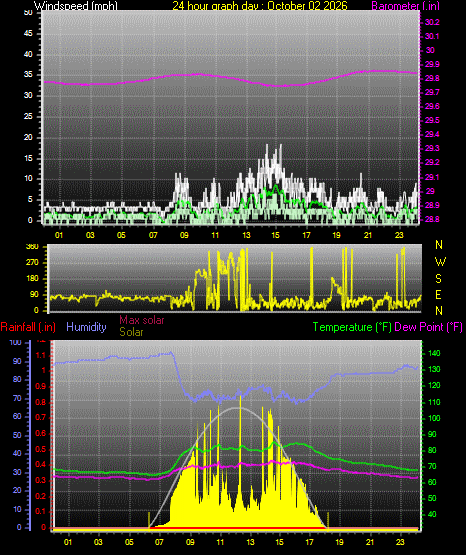466x555 pixels.
Task: Click hour label 09 below the solar graph
Action: [190, 542]
